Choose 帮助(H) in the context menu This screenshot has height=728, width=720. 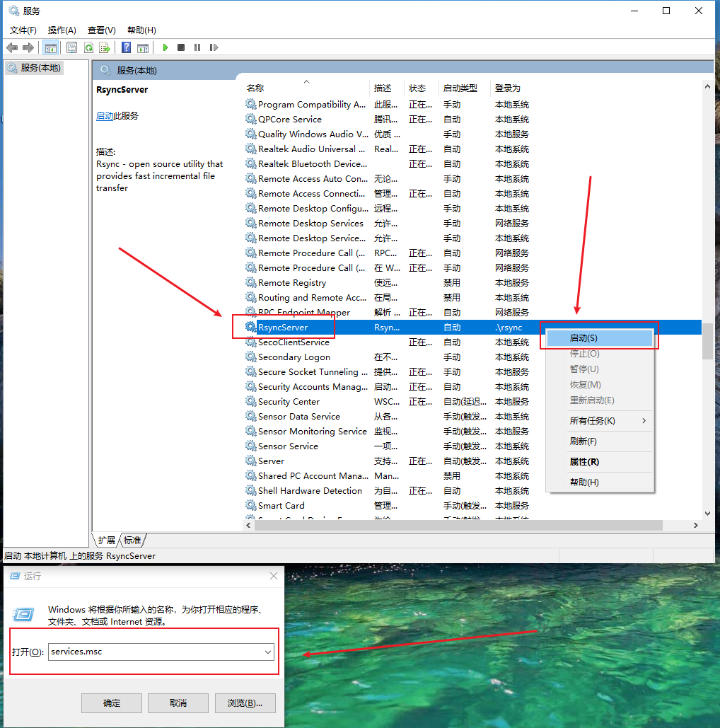(600, 483)
